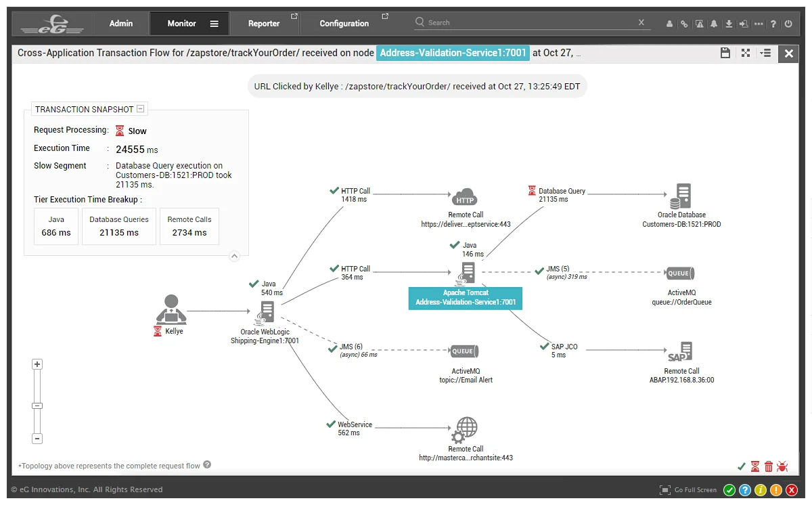
Task: Click the JMS (5) async label
Action: pyautogui.click(x=566, y=273)
